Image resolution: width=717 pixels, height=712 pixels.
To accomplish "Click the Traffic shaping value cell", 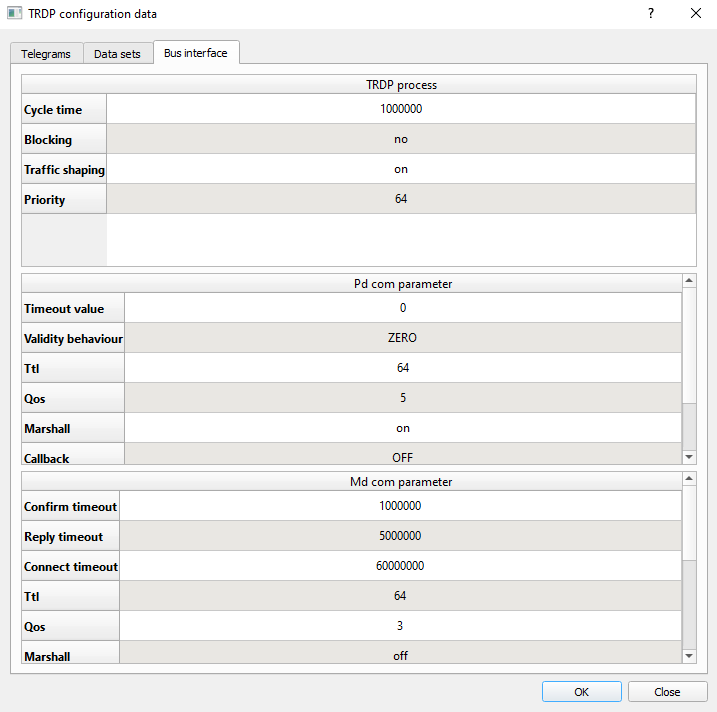I will [x=401, y=169].
